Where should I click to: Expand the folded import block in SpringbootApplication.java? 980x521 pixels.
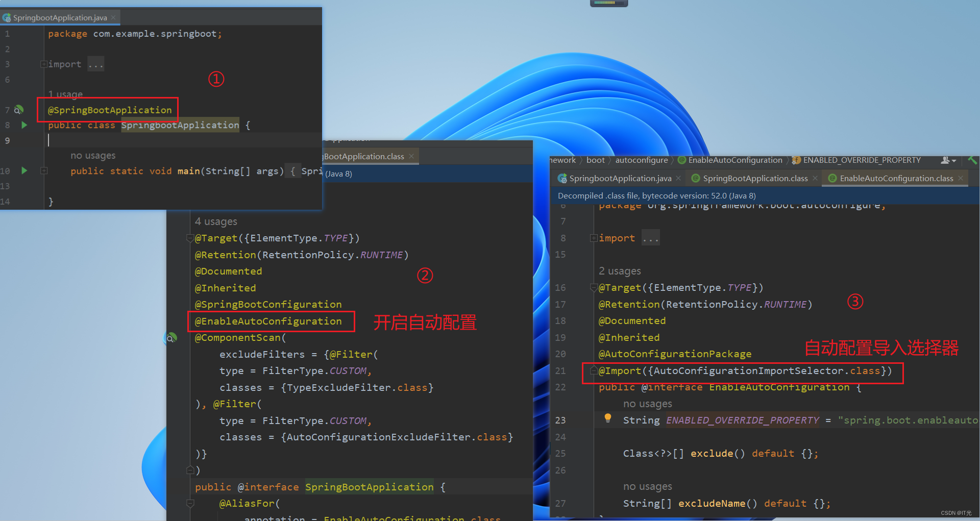click(x=44, y=64)
